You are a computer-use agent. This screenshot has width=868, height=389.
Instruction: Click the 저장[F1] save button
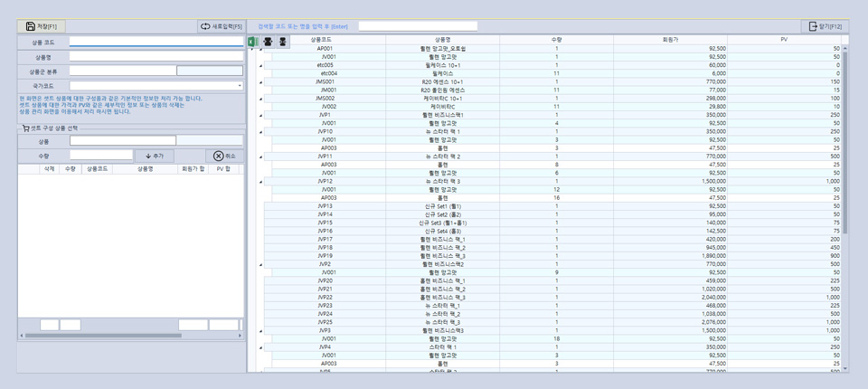[x=42, y=26]
